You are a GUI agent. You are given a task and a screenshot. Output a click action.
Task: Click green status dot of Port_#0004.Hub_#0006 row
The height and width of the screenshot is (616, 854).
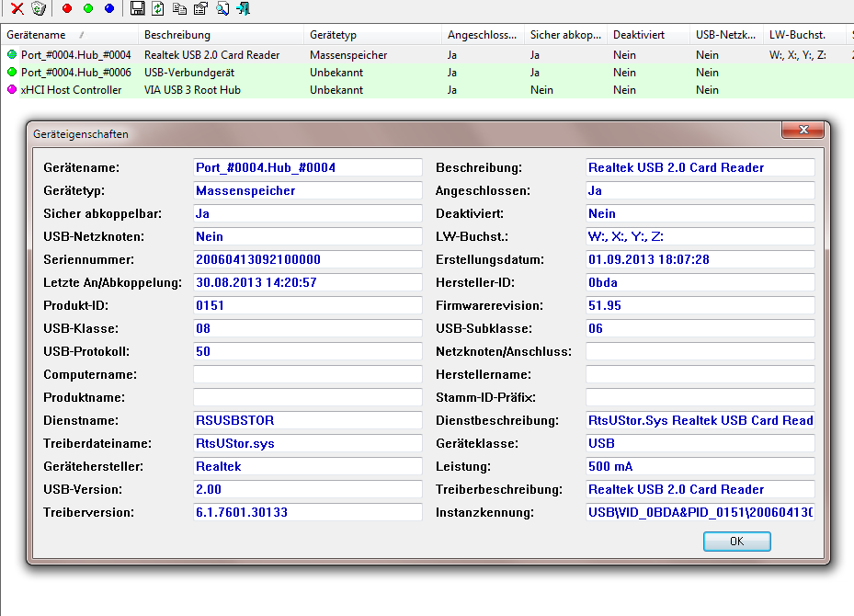[x=11, y=72]
